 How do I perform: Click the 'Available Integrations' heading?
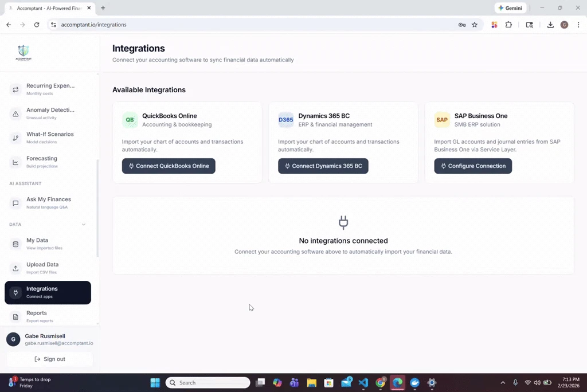click(x=149, y=90)
